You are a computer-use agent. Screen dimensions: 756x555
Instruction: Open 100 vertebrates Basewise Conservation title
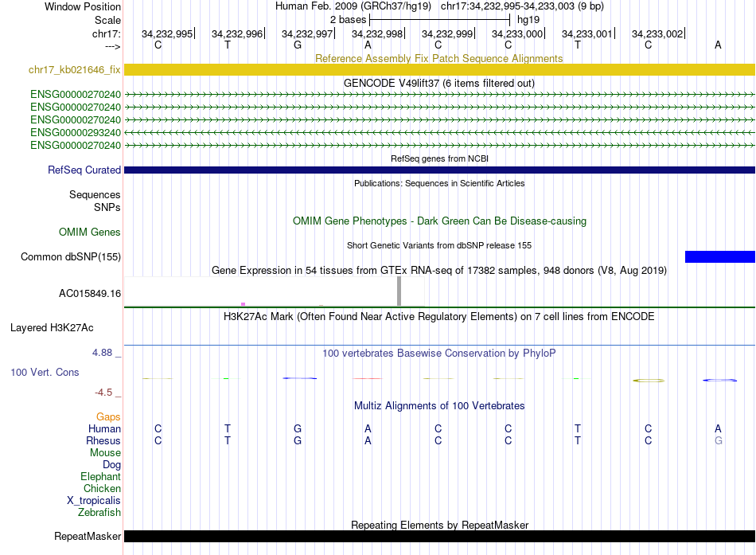(x=438, y=354)
